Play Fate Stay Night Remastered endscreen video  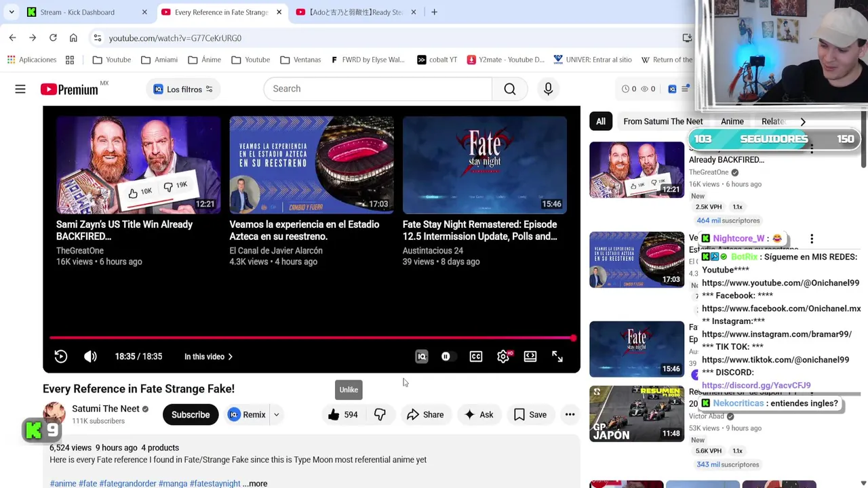tap(485, 165)
